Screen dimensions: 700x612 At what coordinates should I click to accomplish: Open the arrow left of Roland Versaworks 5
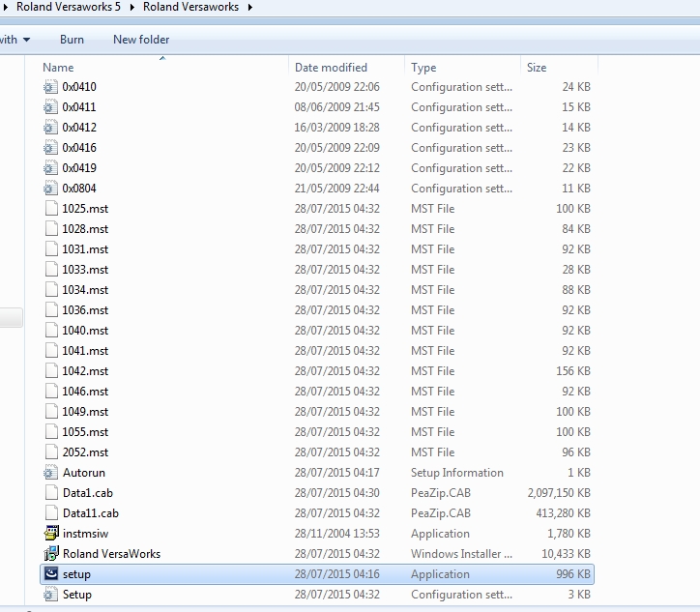(6, 7)
